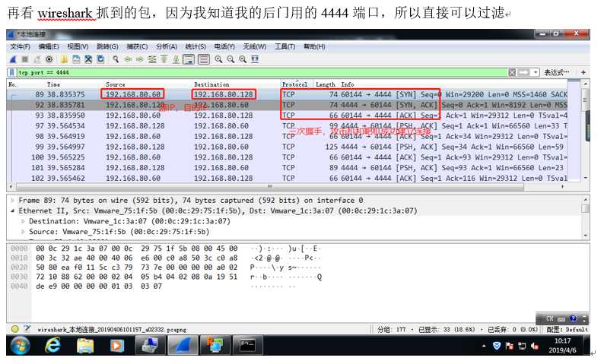This screenshot has height=364, width=604.
Task: Expand the Source Vmware_75:1f:5b item
Action: [x=23, y=232]
